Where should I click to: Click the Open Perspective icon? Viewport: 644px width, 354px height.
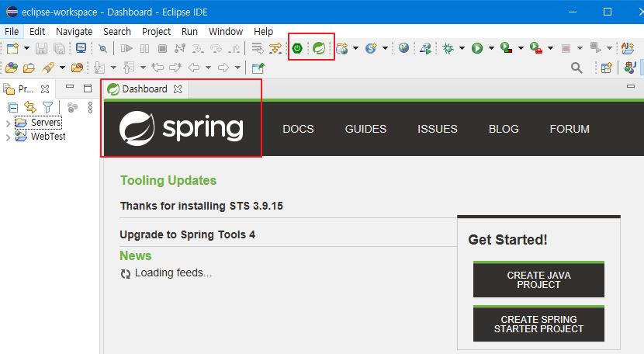click(606, 68)
